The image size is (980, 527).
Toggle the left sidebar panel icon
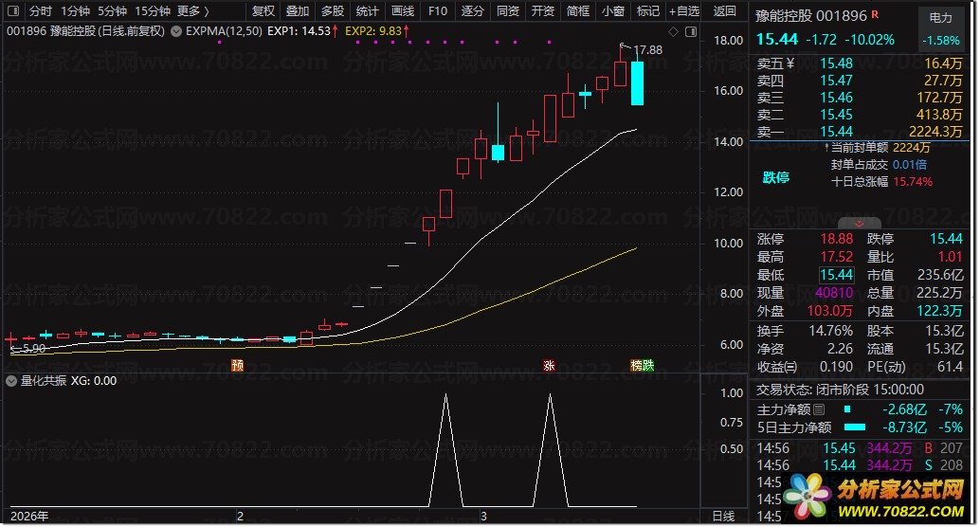[x=13, y=10]
